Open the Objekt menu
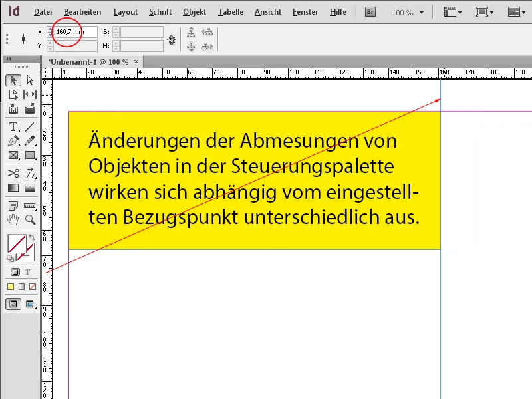Image resolution: width=532 pixels, height=399 pixels. (x=194, y=12)
